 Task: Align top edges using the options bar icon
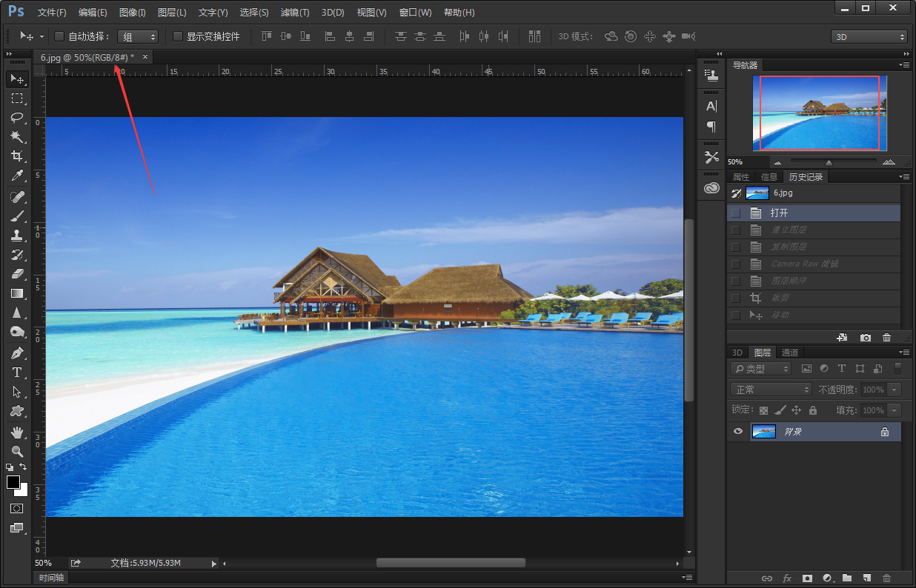click(267, 36)
